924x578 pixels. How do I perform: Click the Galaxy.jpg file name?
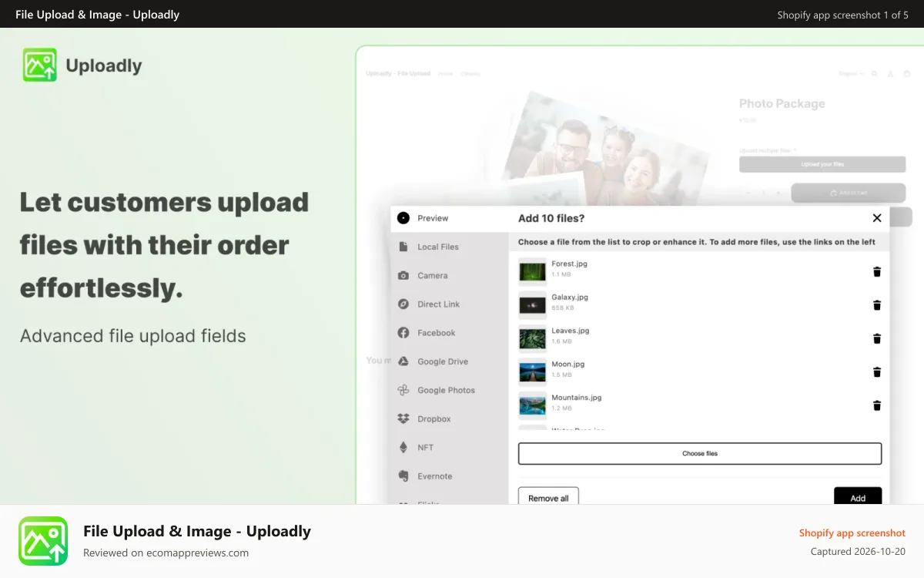(570, 297)
